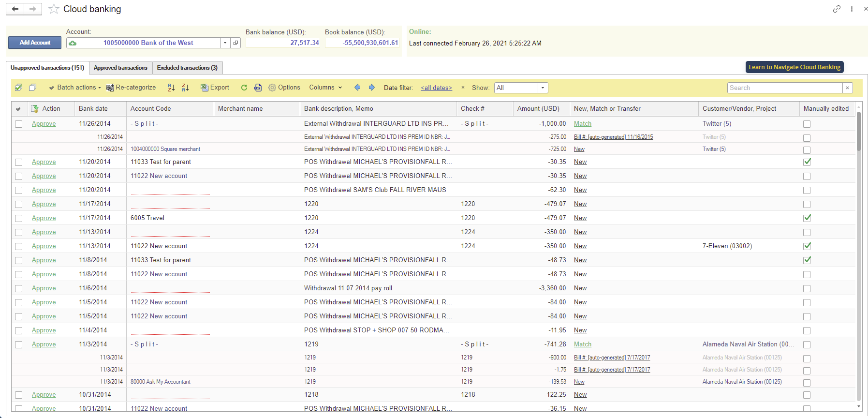This screenshot has width=868, height=418.
Task: Approve the 11/20/2014 SAM'S Club transaction
Action: pos(44,190)
